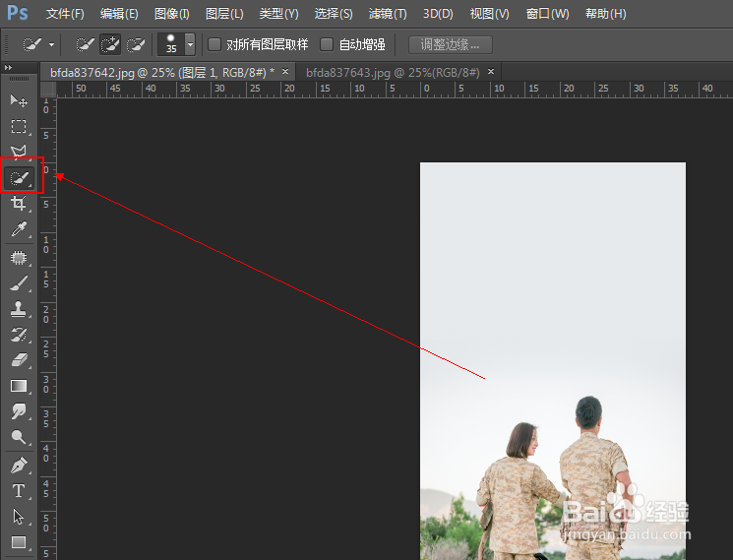Click the New Selection mode icon
The height and width of the screenshot is (560, 733).
85,45
